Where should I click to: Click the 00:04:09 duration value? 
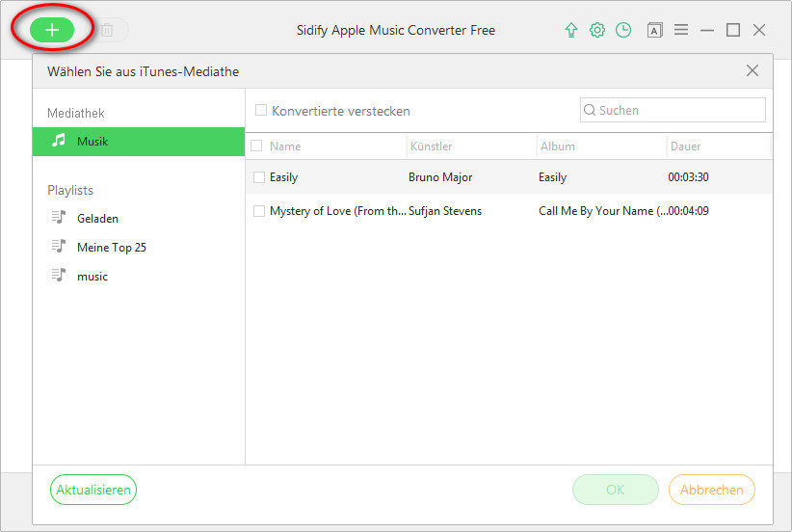688,211
